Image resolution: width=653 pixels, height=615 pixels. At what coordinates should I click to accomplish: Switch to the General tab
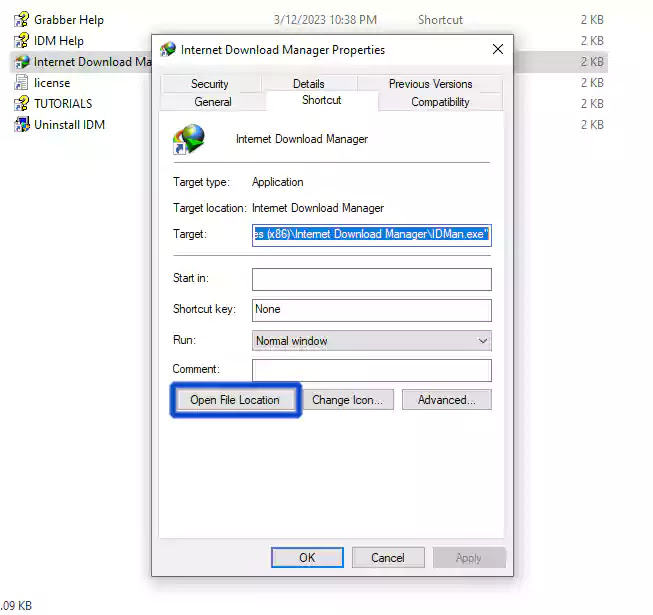coord(213,102)
